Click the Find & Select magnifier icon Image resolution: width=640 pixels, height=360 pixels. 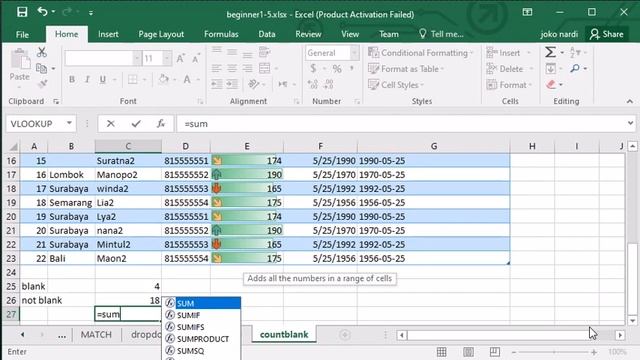[x=575, y=68]
